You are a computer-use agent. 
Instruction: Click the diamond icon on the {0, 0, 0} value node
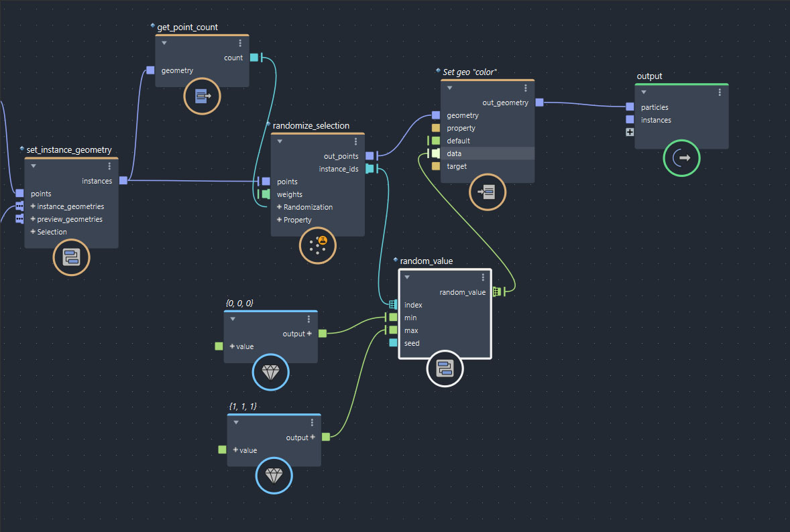point(270,373)
